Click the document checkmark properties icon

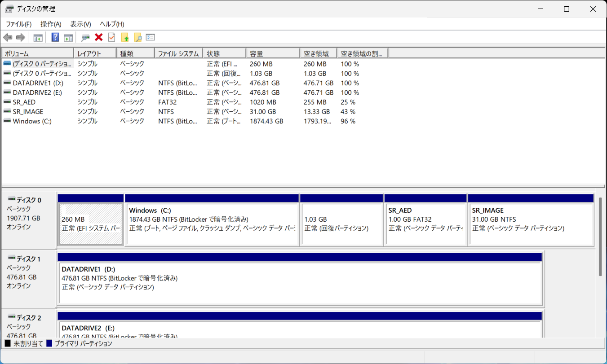(x=111, y=37)
